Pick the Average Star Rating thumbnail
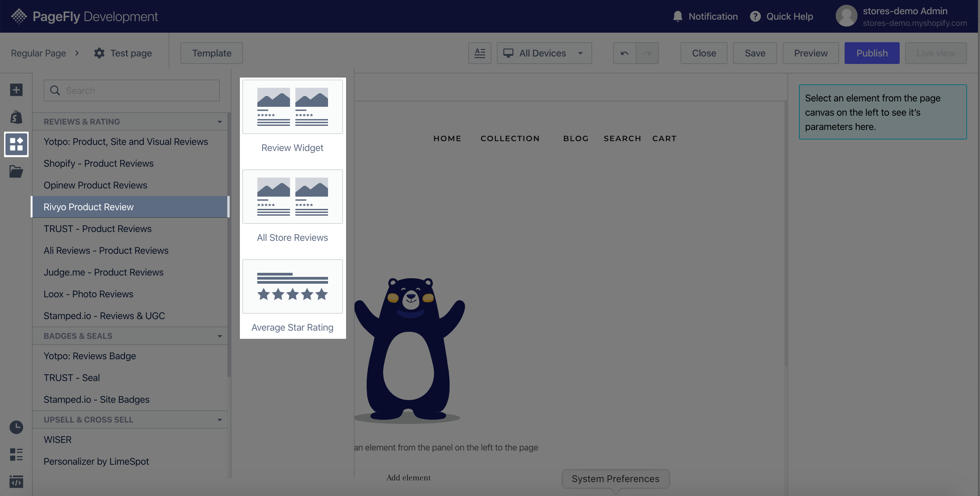Image resolution: width=980 pixels, height=496 pixels. point(292,286)
